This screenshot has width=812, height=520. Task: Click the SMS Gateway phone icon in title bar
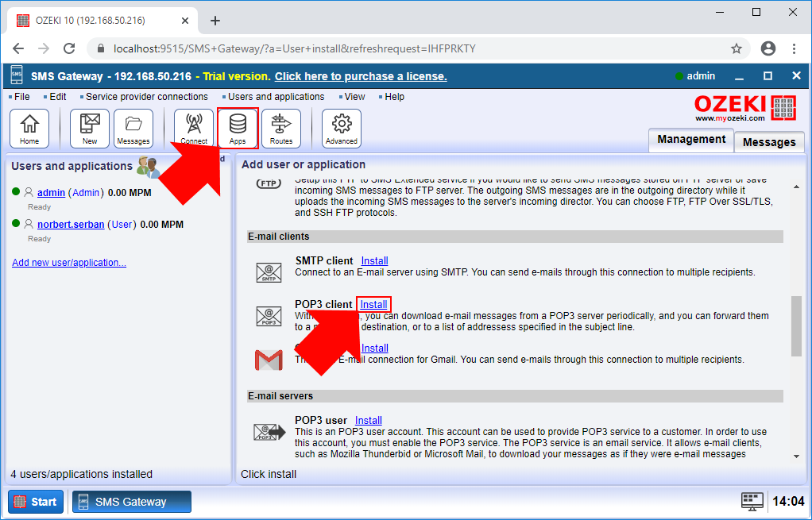[17, 75]
